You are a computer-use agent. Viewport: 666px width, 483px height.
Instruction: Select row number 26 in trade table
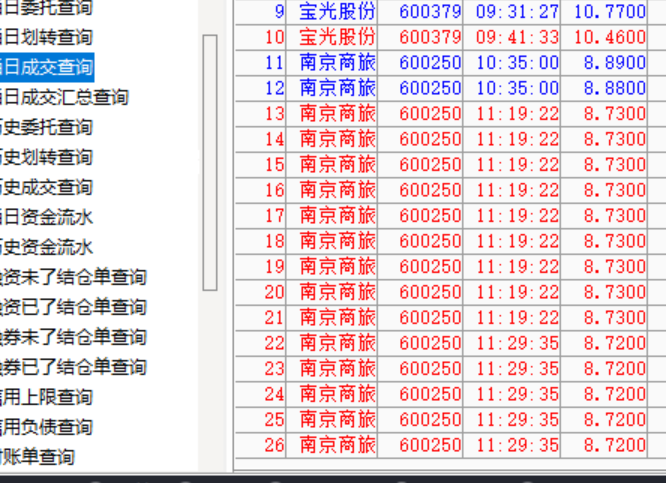tap(274, 445)
